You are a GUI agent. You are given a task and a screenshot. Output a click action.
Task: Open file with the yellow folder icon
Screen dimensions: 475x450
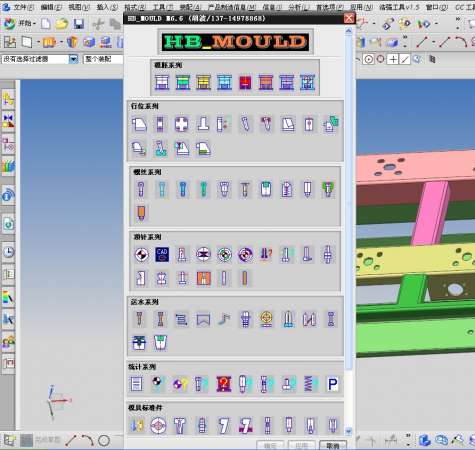point(62,24)
